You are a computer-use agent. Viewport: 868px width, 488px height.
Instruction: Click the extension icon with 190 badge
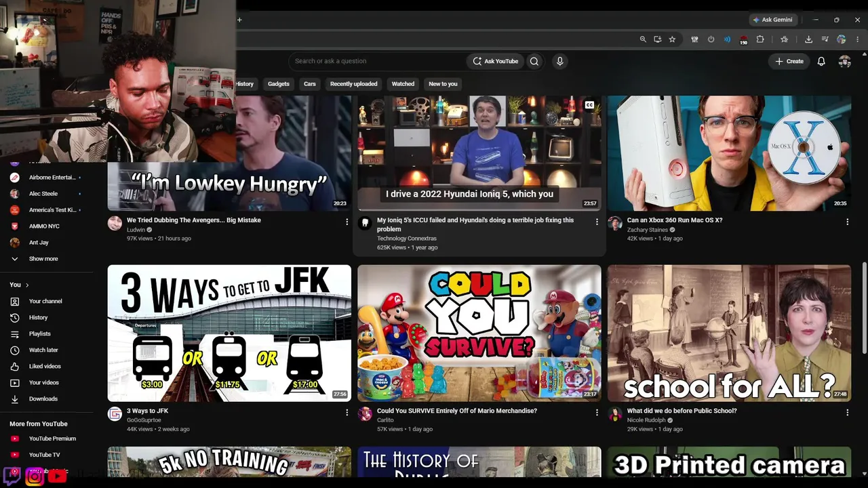click(x=743, y=40)
